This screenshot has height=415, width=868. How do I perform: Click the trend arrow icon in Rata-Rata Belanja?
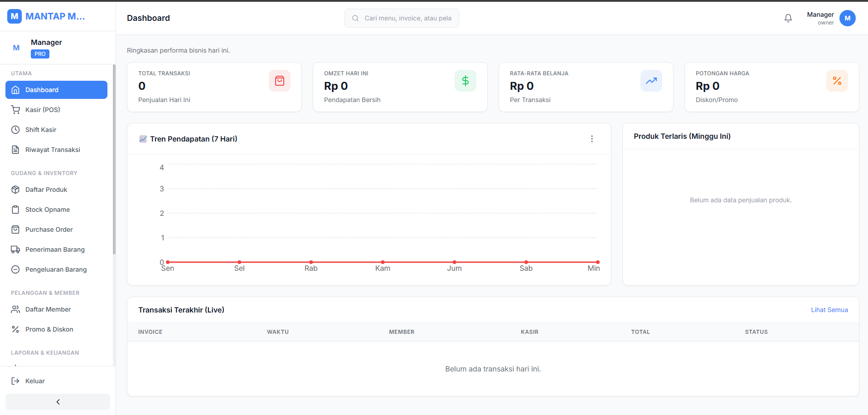[651, 81]
